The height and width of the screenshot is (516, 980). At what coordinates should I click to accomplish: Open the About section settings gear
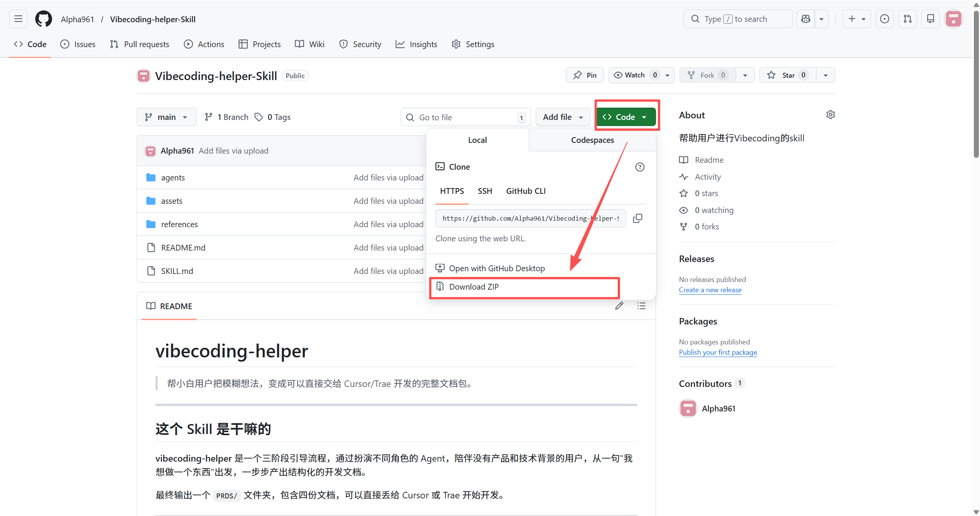click(830, 114)
